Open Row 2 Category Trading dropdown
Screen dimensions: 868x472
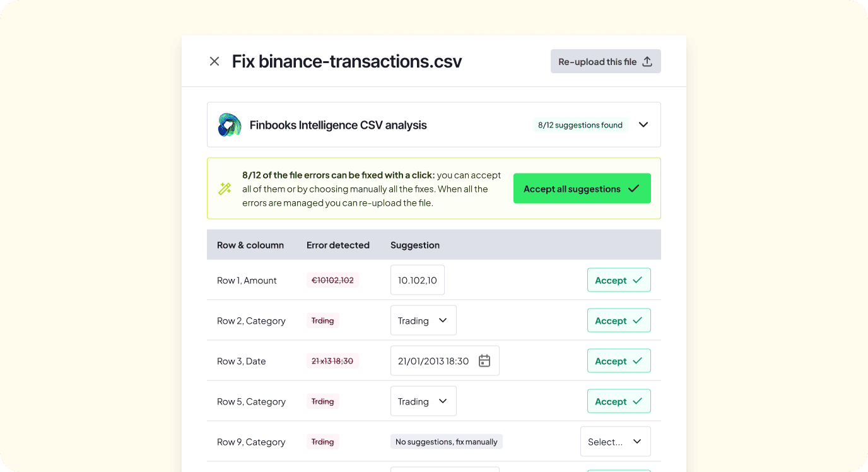tap(423, 321)
